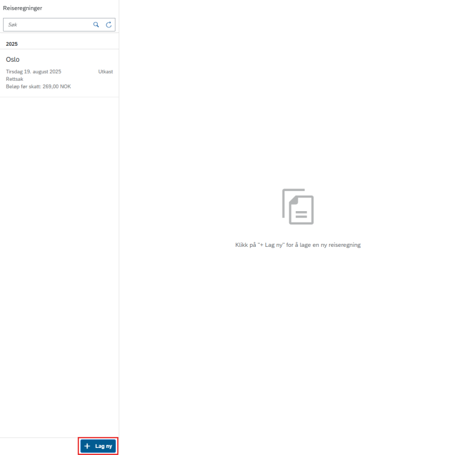
Task: Select the Utkast status label
Action: pos(105,71)
